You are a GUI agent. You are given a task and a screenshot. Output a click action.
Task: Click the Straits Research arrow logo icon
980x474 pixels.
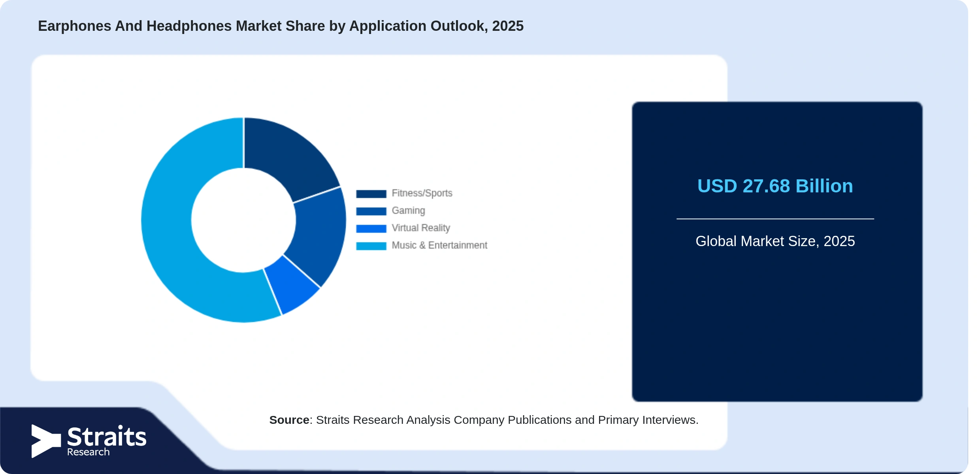coord(46,441)
